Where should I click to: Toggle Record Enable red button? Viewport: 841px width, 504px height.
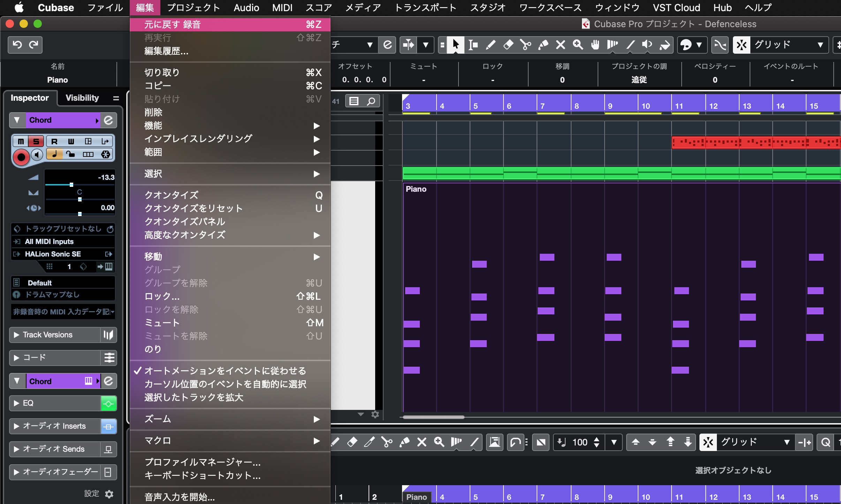pos(21,157)
